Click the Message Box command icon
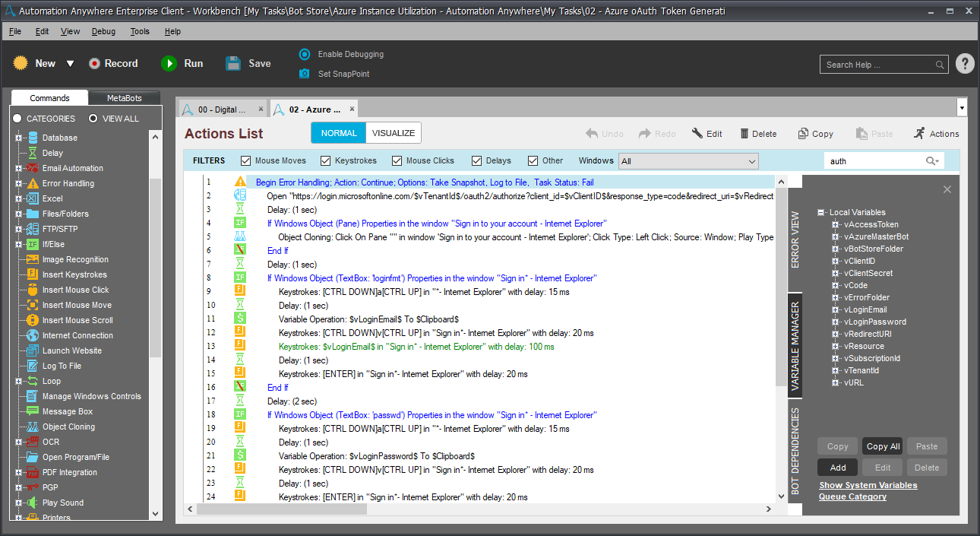This screenshot has height=536, width=980. pyautogui.click(x=33, y=411)
